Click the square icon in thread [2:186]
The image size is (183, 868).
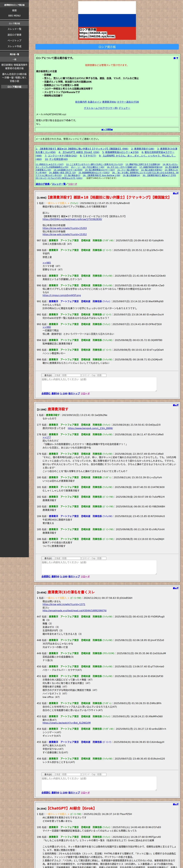pos(174,405)
